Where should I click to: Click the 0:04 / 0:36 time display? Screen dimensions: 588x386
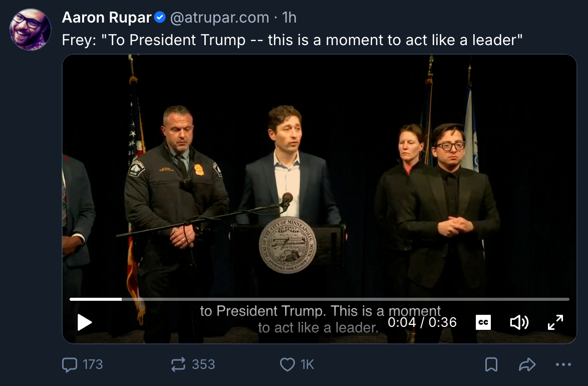click(422, 322)
